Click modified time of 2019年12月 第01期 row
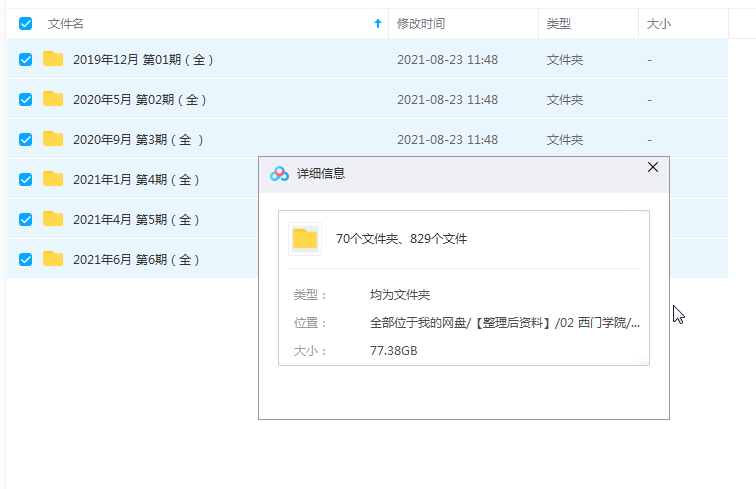 (x=447, y=60)
